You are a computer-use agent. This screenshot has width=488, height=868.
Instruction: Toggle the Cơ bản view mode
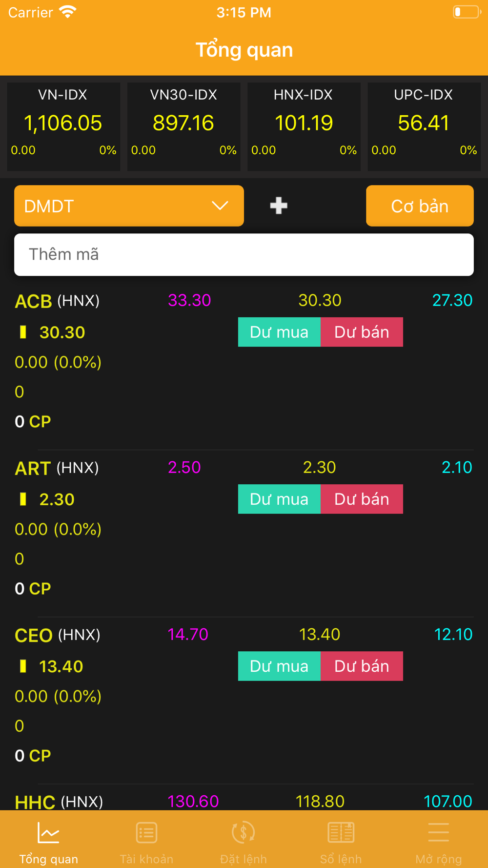[420, 206]
